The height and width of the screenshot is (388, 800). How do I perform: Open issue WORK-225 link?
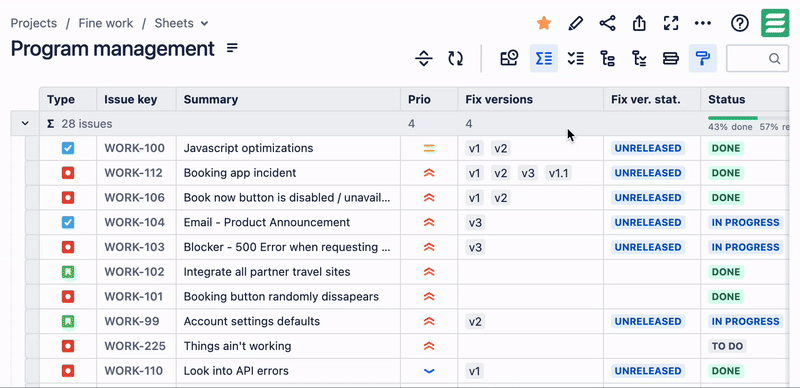(x=135, y=346)
